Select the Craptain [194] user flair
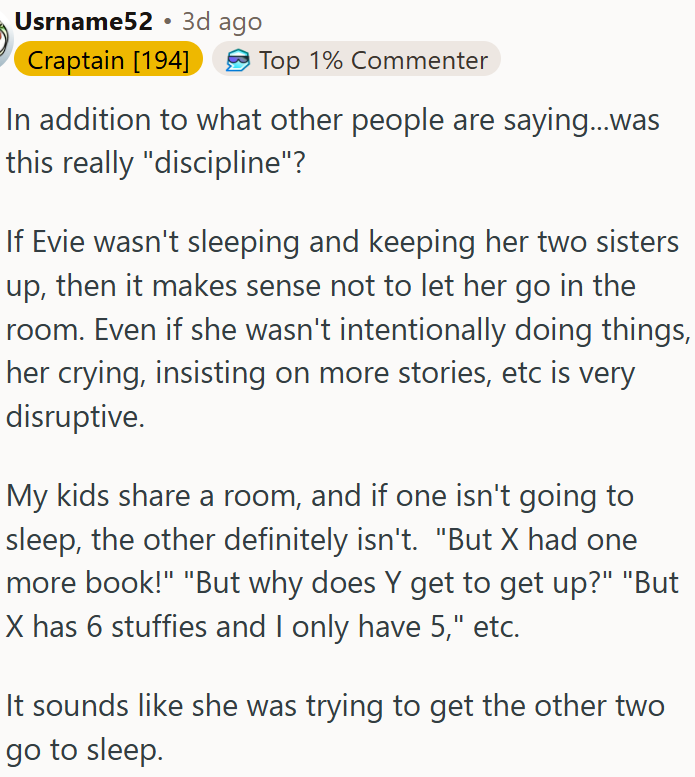This screenshot has height=777, width=695. point(108,59)
